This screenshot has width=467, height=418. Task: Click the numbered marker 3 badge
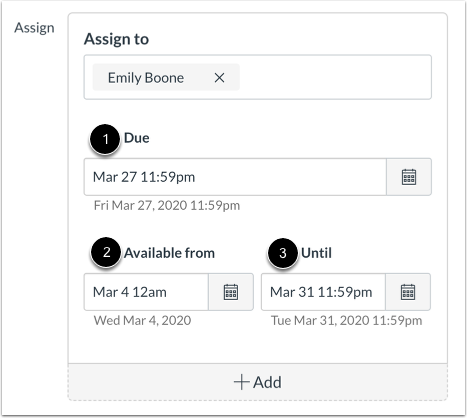pos(283,253)
